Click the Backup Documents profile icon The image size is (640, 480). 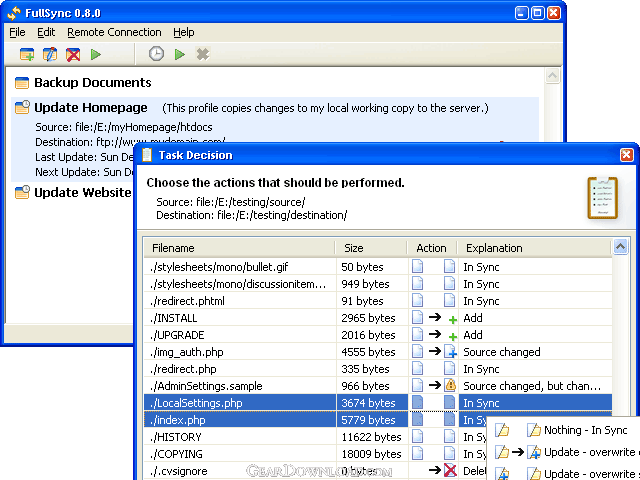(22, 83)
